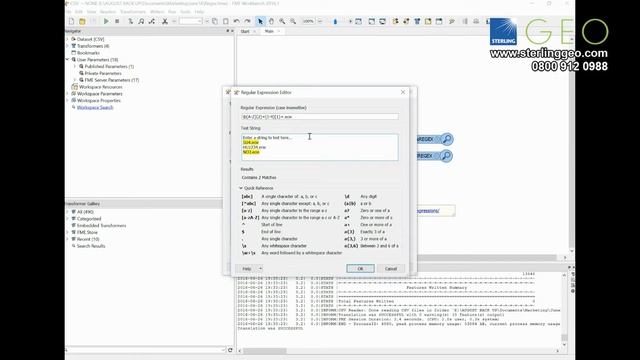Click the Add Transformer blue toolbar icon
The height and width of the screenshot is (360, 640).
[x=417, y=21]
